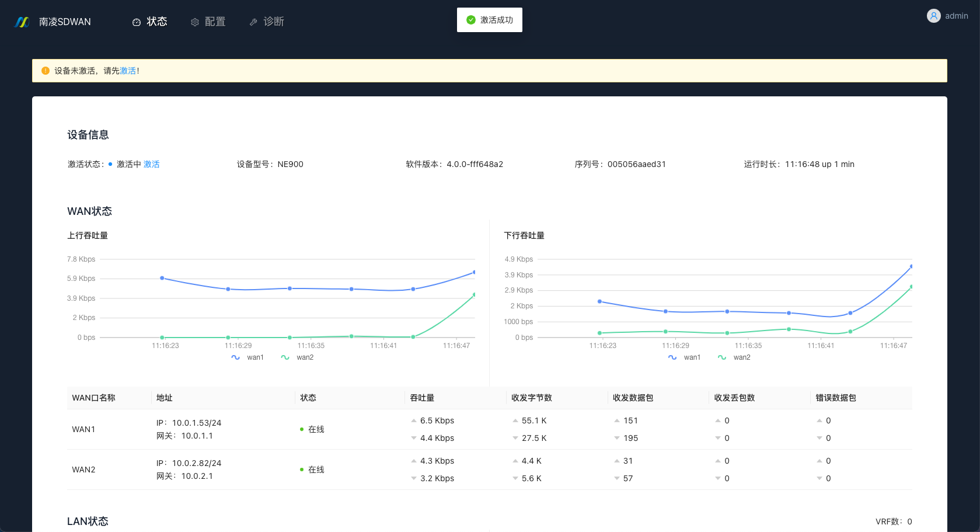Click the software version 4.0.0-fff648a2
This screenshot has height=532, width=980.
(x=475, y=164)
